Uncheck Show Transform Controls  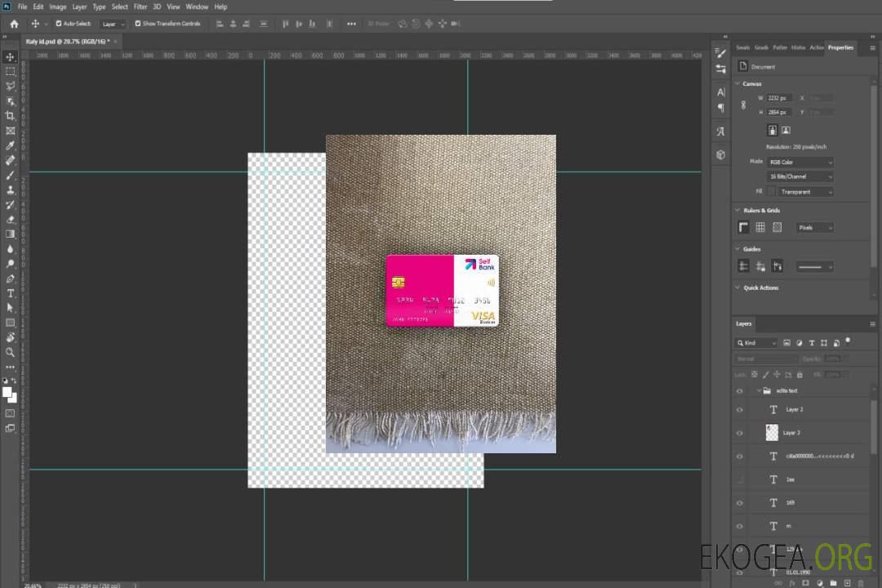(137, 24)
